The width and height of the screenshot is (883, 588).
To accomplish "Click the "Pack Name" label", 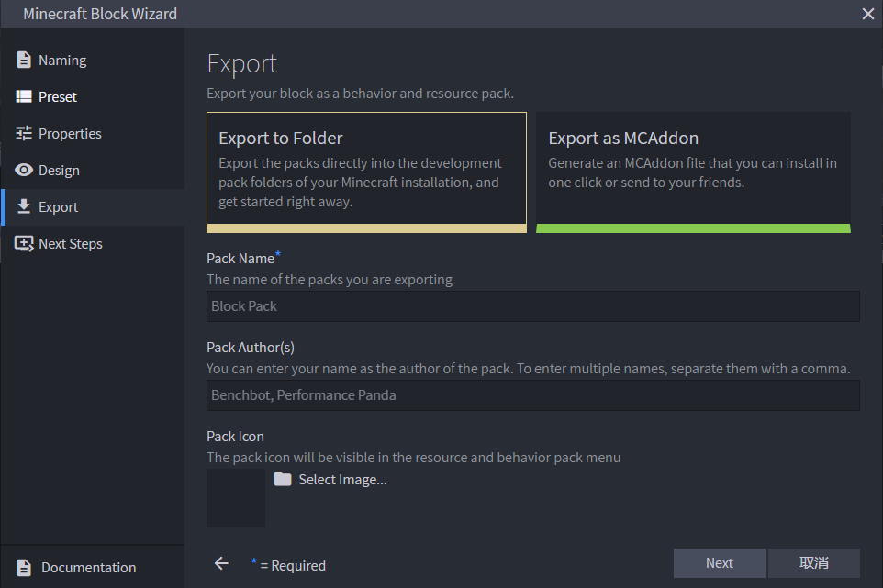I will pos(240,259).
